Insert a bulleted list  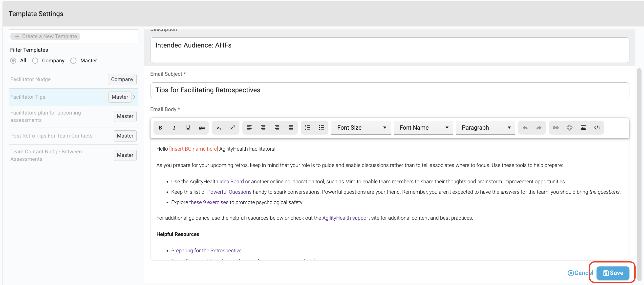tap(322, 128)
